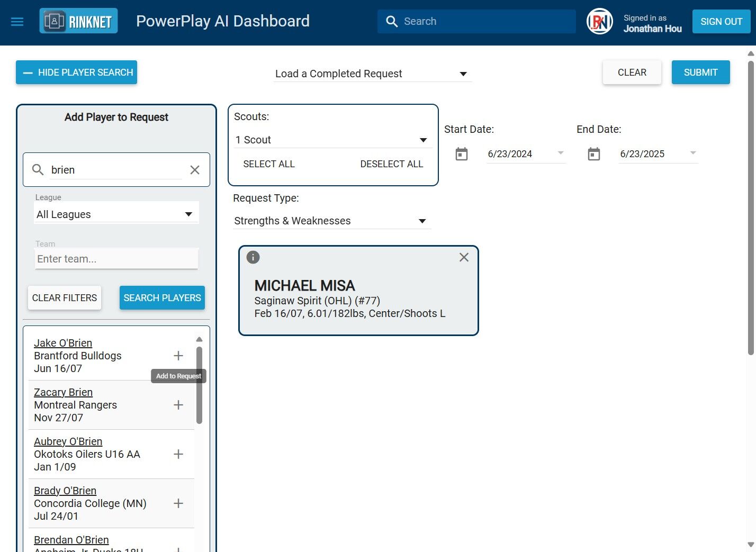Open the Scouts dropdown showing 1 Scout
The width and height of the screenshot is (756, 552).
[x=333, y=140]
